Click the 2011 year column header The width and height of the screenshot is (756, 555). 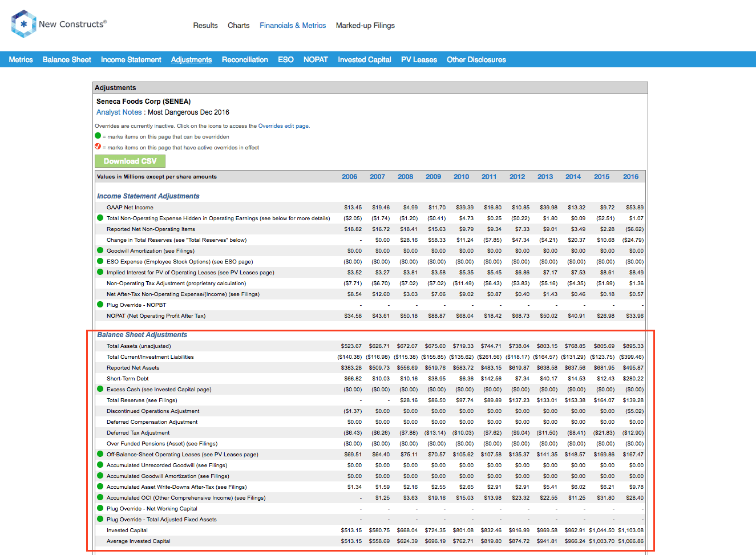489,177
